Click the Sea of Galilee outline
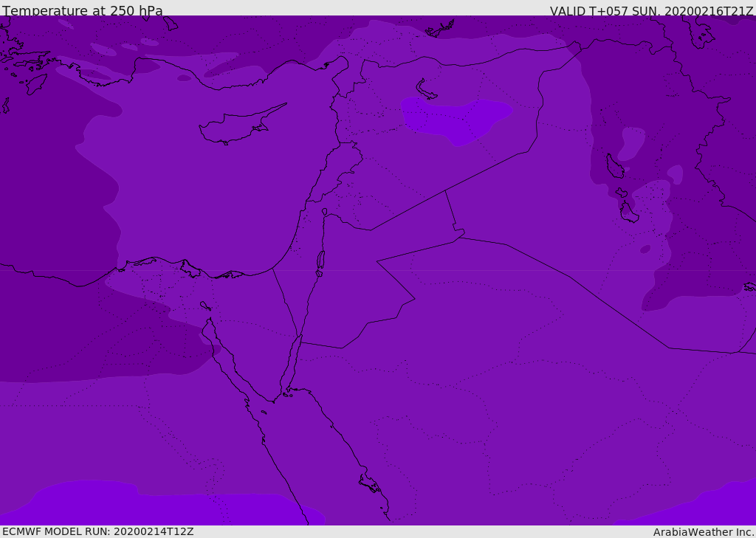Viewport: 756px width, 538px height. [x=324, y=212]
